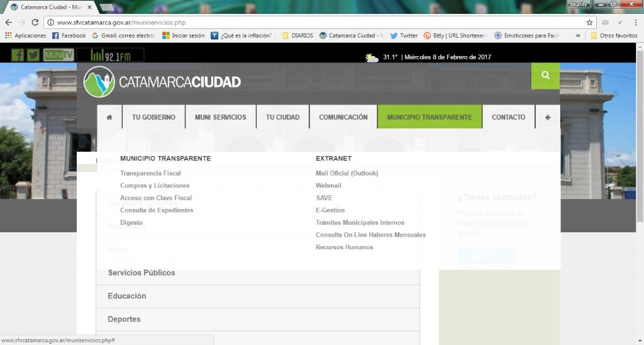Select the Municipio Transparente menu tab
Viewport: 644px width, 345px height.
pos(429,117)
